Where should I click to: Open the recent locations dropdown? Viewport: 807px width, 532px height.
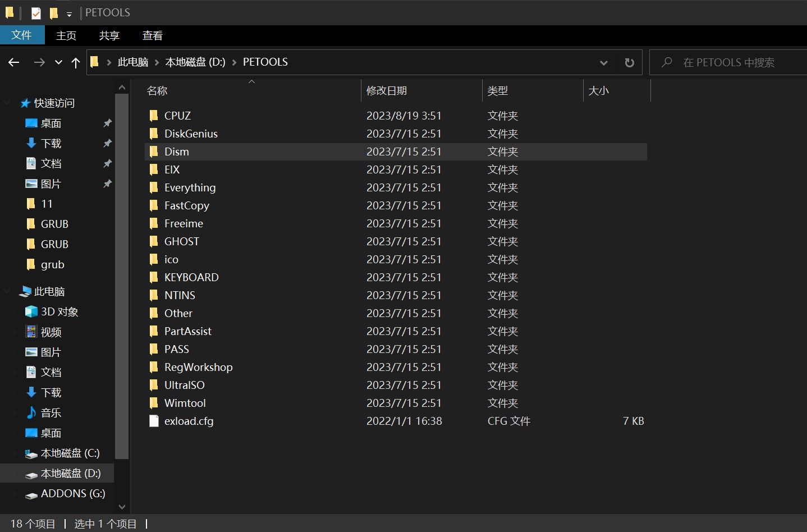pyautogui.click(x=58, y=62)
